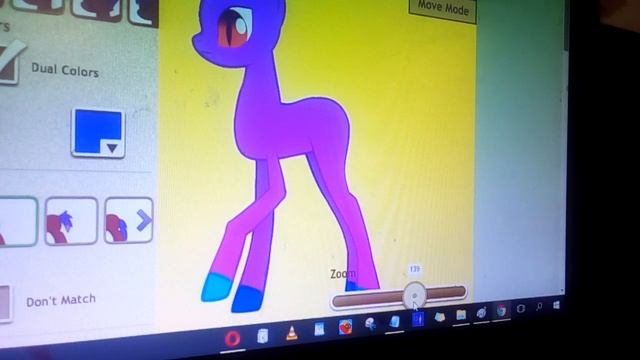This screenshot has width=640, height=360.
Task: Click the Move Mode button
Action: click(x=443, y=9)
